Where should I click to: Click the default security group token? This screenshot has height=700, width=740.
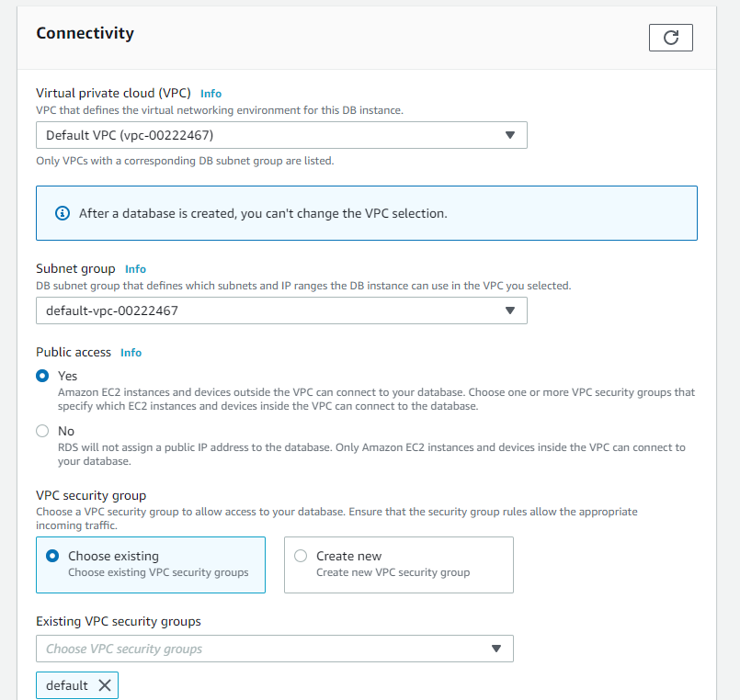click(77, 685)
